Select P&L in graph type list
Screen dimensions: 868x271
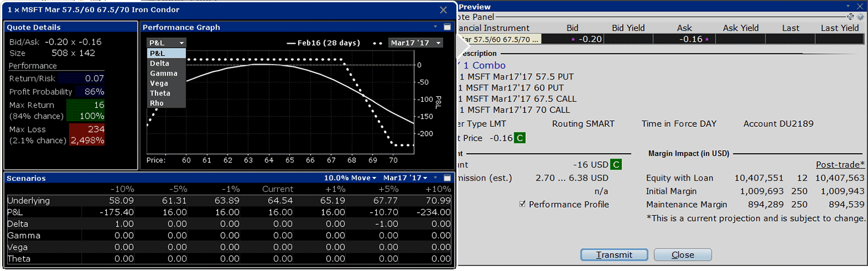[166, 53]
